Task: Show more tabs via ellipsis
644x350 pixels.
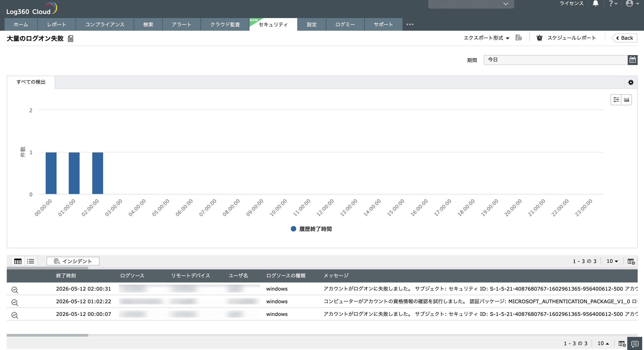Action: pyautogui.click(x=410, y=24)
